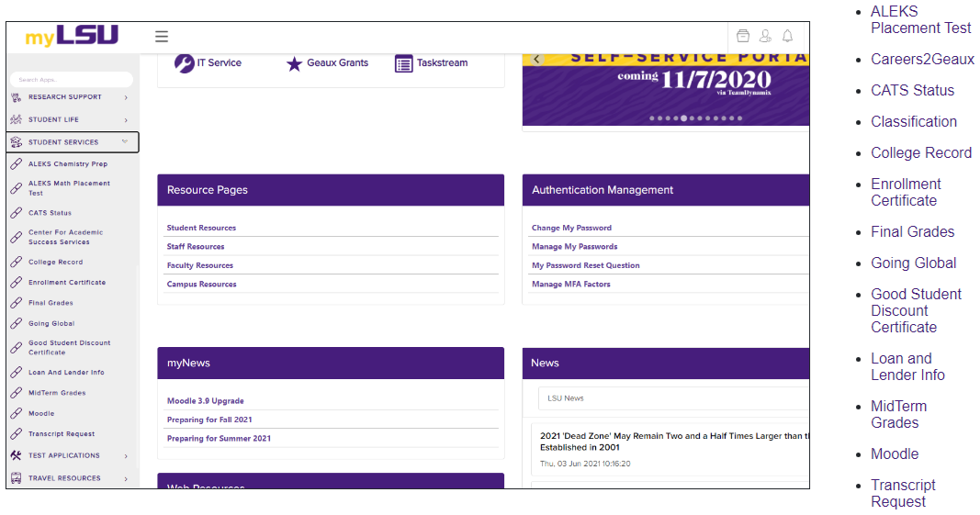Select the active banner carousel dot
This screenshot has width=980, height=515.
pyautogui.click(x=683, y=118)
